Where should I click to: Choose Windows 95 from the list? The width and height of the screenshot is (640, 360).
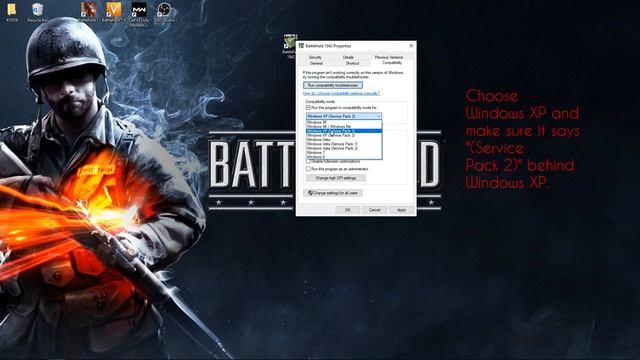[x=344, y=122]
